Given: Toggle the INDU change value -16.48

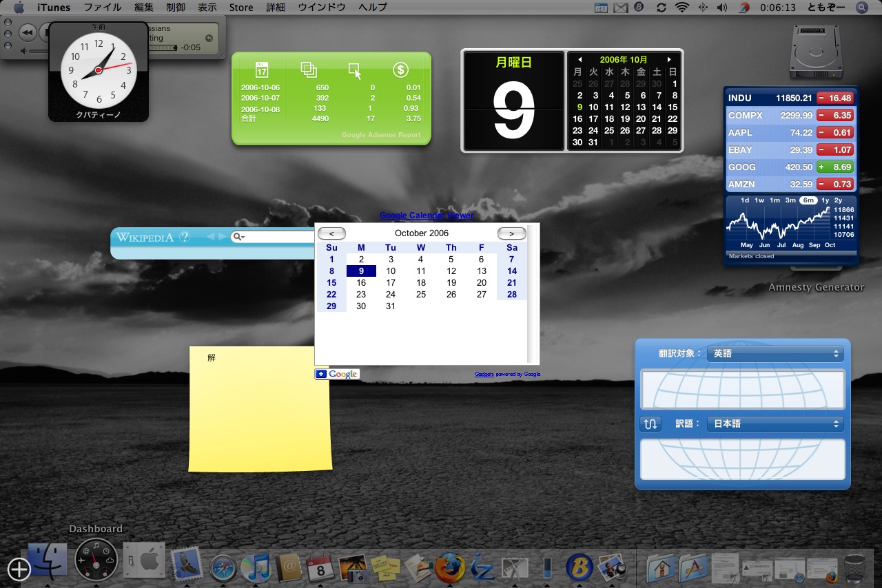Looking at the screenshot, I should pos(835,98).
